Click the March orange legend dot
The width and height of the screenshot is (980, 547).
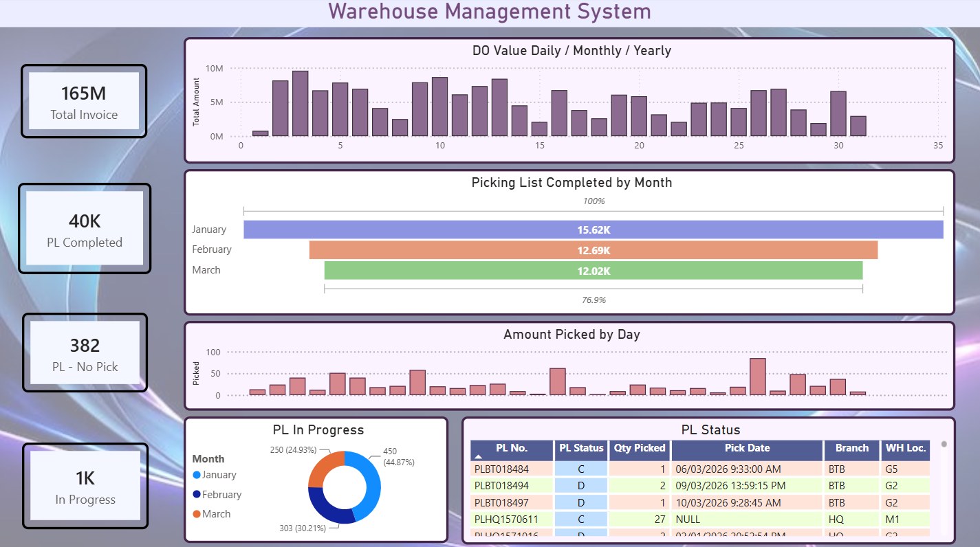[197, 513]
